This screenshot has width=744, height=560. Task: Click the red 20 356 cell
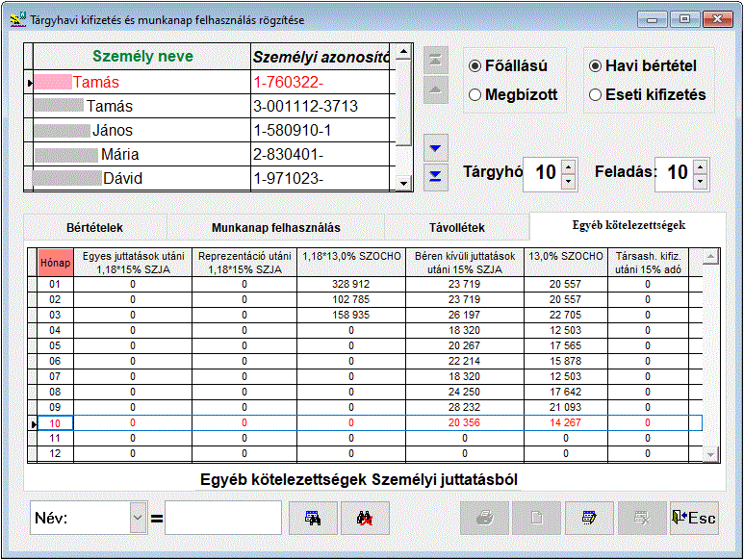(x=465, y=423)
